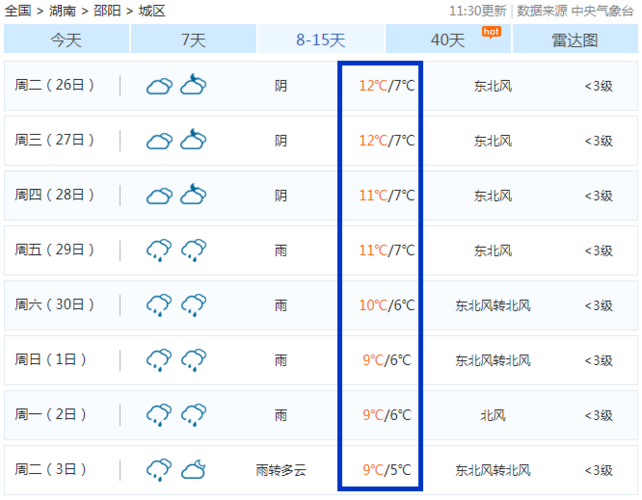Click daytime rain icon for 周五(29日)
The image size is (642, 500).
pyautogui.click(x=159, y=250)
